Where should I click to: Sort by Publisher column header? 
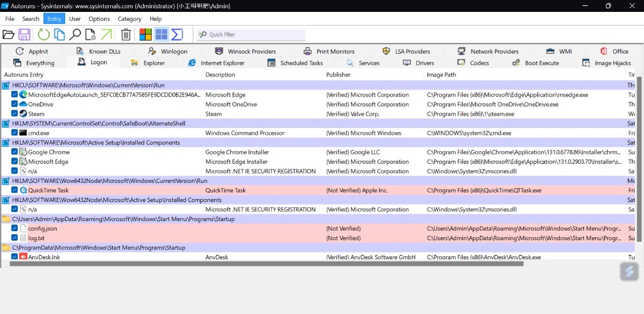(373, 74)
